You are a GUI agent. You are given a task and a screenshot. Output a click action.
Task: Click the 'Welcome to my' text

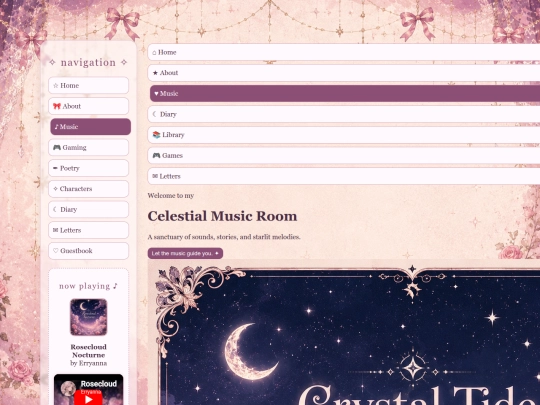[171, 196]
